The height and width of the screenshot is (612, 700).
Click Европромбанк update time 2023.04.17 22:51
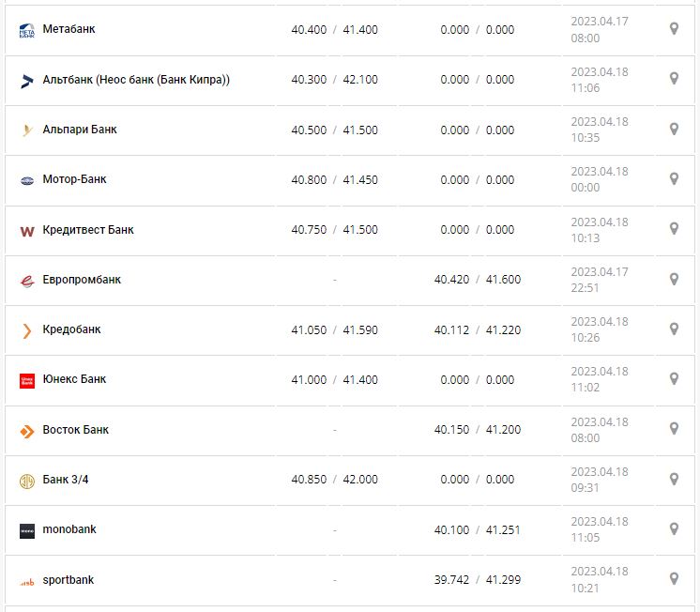[x=601, y=280]
